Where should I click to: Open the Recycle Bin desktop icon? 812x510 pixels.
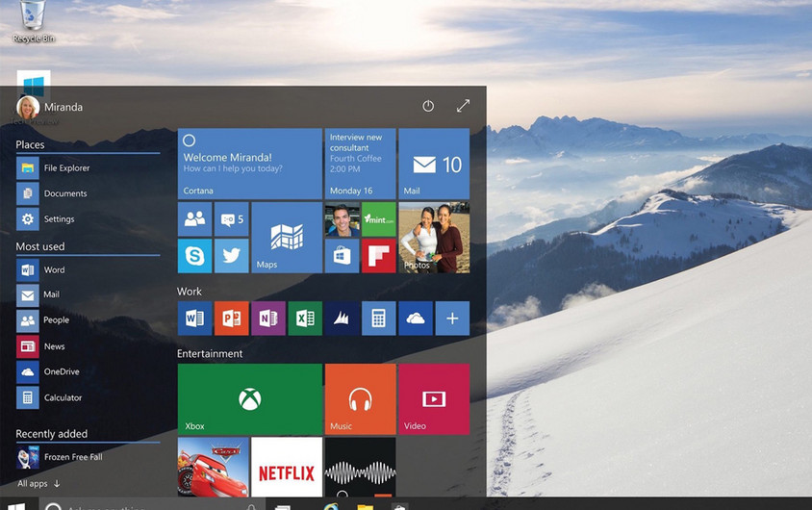(33, 22)
